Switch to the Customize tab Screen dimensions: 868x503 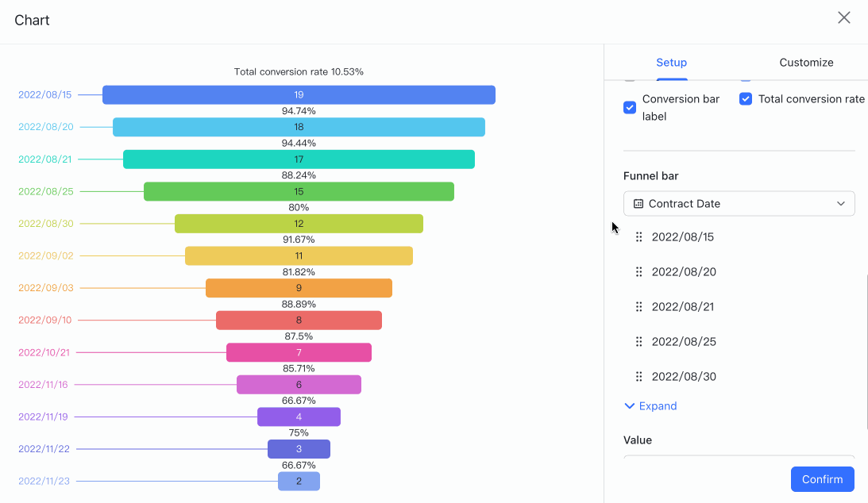coord(806,62)
